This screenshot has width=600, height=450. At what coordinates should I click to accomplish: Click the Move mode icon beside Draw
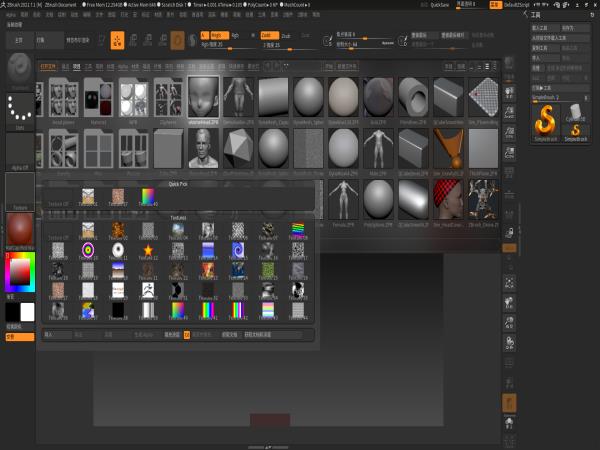[133, 41]
